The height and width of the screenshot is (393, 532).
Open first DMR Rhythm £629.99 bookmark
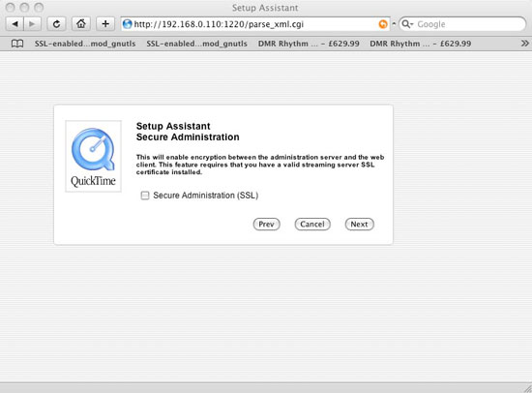click(309, 44)
